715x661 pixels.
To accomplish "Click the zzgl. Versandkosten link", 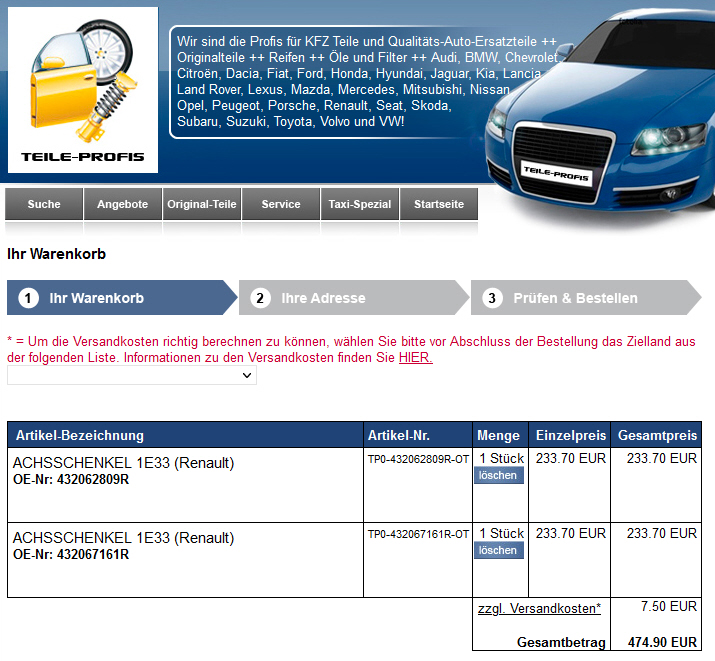I will [539, 608].
